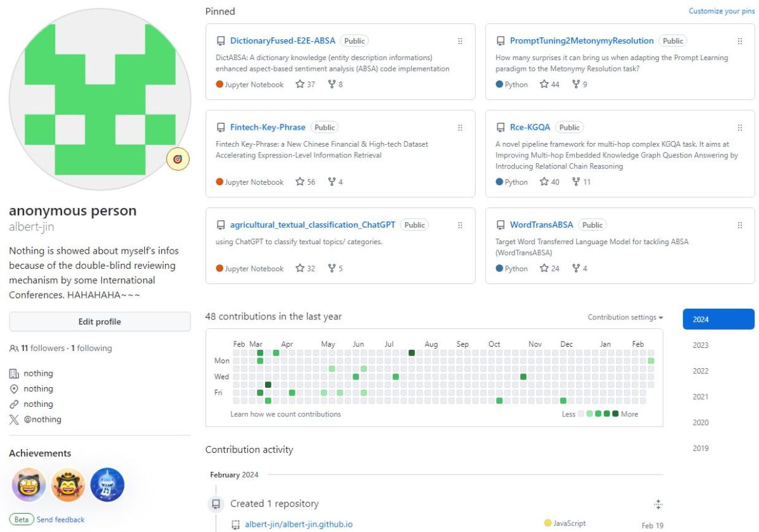The width and height of the screenshot is (759, 532).
Task: Click the cowboy hat achievement badge
Action: [x=68, y=485]
